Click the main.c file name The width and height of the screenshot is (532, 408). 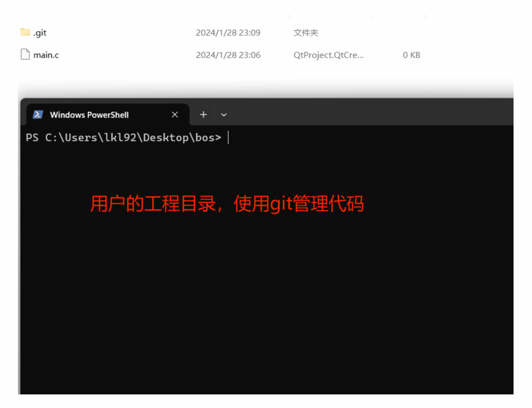(46, 55)
